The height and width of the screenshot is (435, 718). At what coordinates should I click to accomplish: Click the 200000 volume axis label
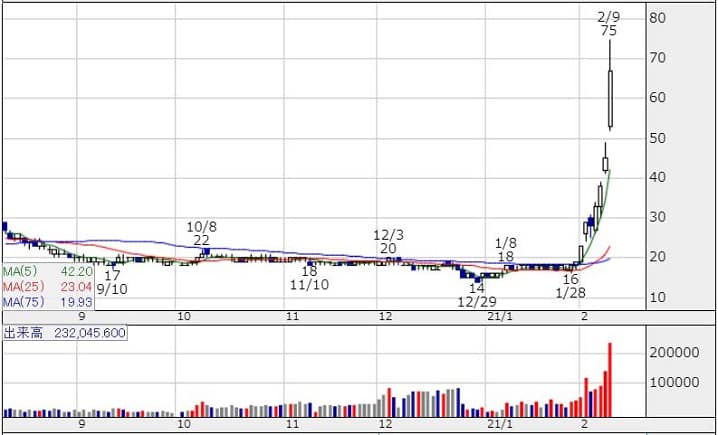(674, 353)
